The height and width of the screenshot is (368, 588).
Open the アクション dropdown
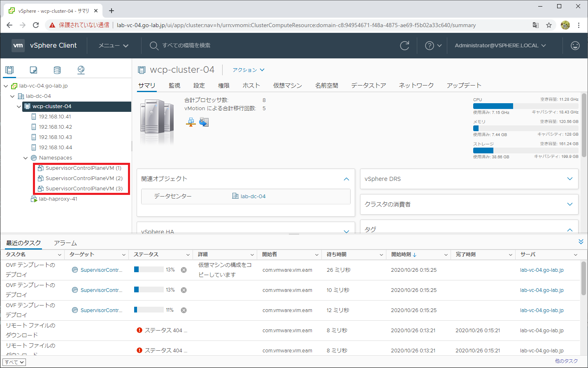point(249,70)
